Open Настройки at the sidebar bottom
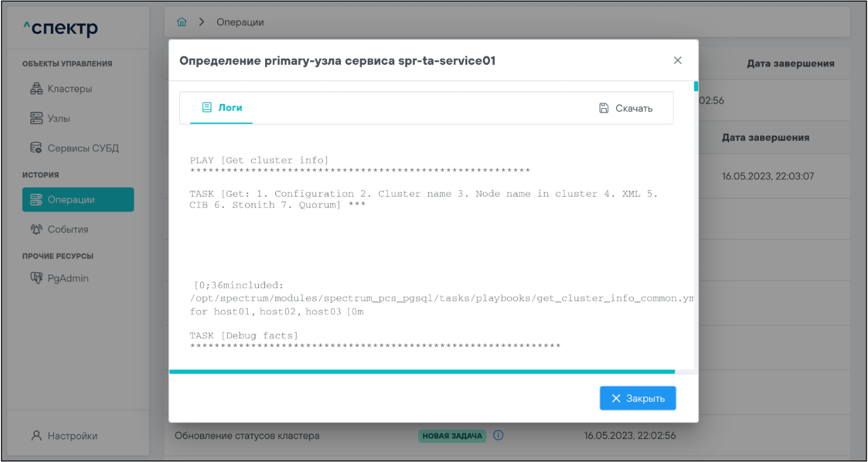Screen dimensions: 868x462 click(73, 436)
